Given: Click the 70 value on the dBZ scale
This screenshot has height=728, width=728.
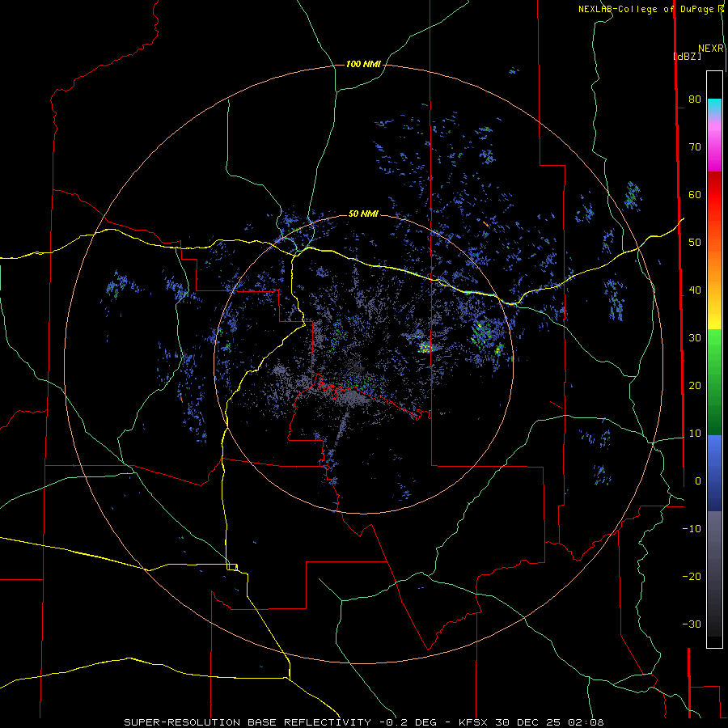Looking at the screenshot, I should 695,146.
